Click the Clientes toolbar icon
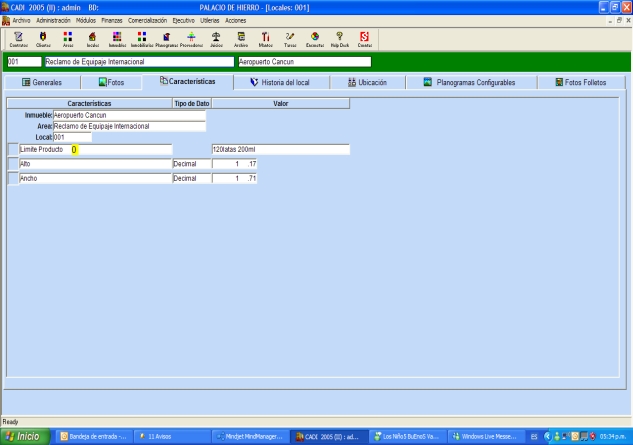 pos(44,39)
